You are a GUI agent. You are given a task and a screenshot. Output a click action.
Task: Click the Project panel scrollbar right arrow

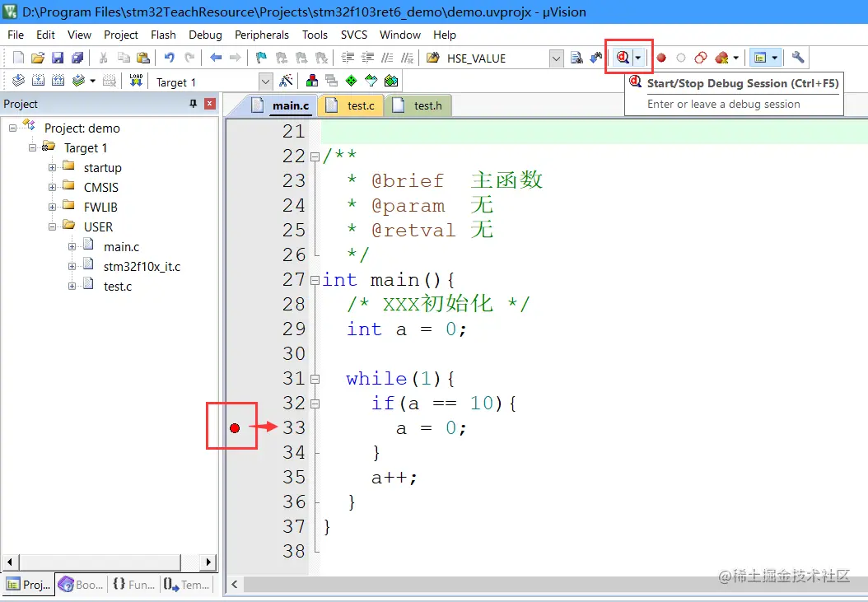(208, 562)
